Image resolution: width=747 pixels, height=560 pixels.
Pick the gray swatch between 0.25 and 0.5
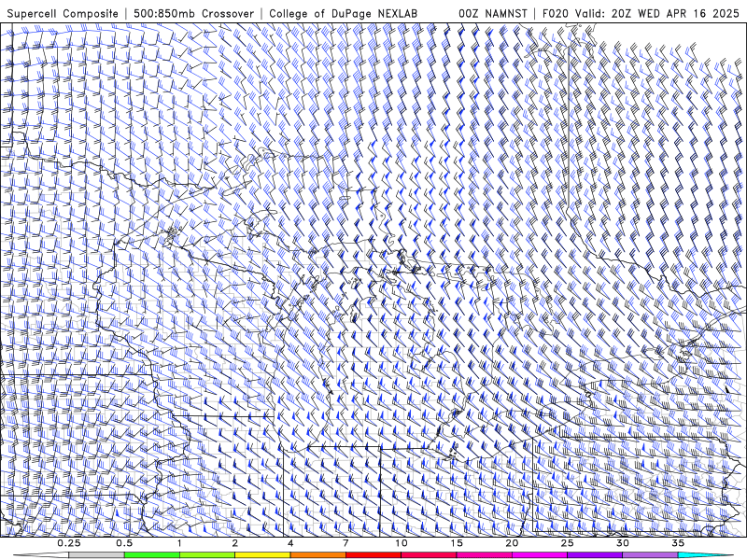pos(97,555)
